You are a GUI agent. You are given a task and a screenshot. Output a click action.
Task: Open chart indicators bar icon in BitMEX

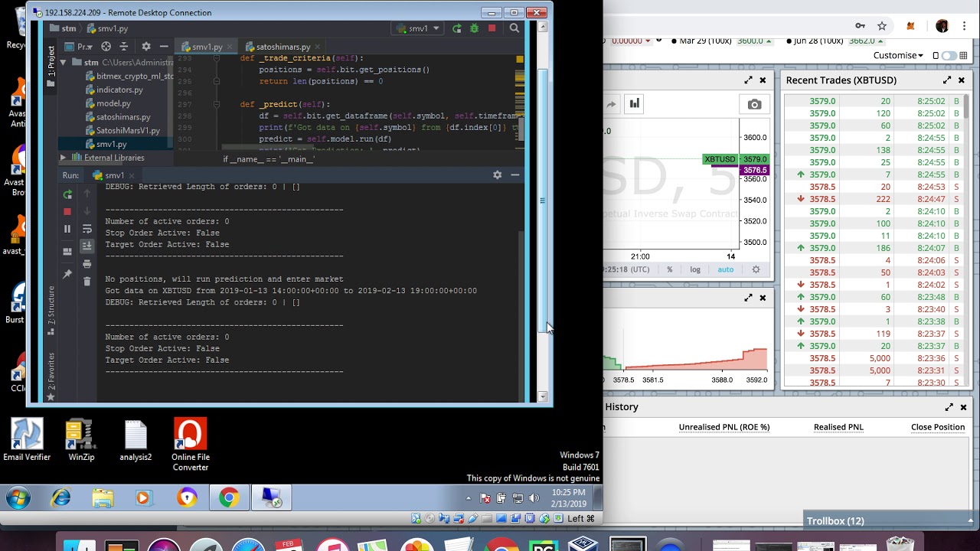coord(635,104)
